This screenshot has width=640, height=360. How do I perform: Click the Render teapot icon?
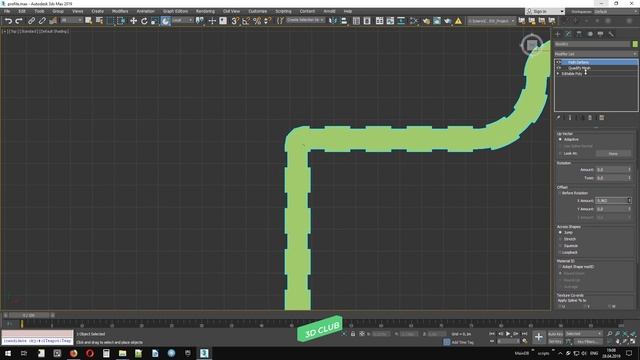[x=448, y=21]
